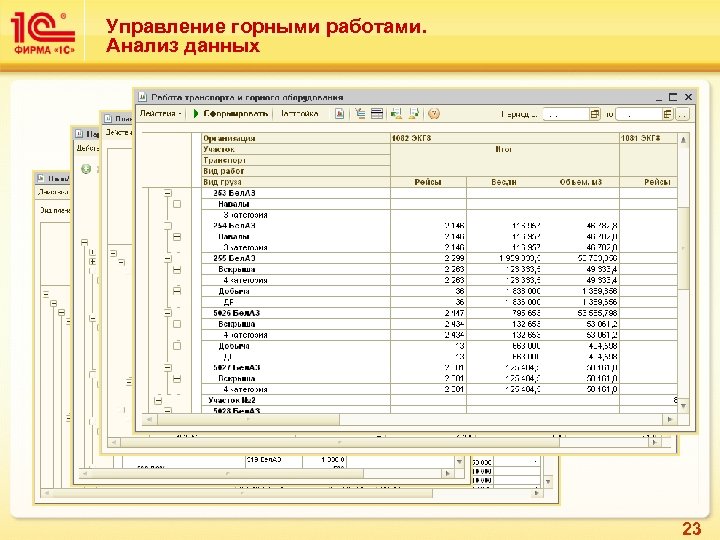720x540 pixels.
Task: Collapse the 5027 БелАЗ group
Action: pyautogui.click(x=168, y=368)
